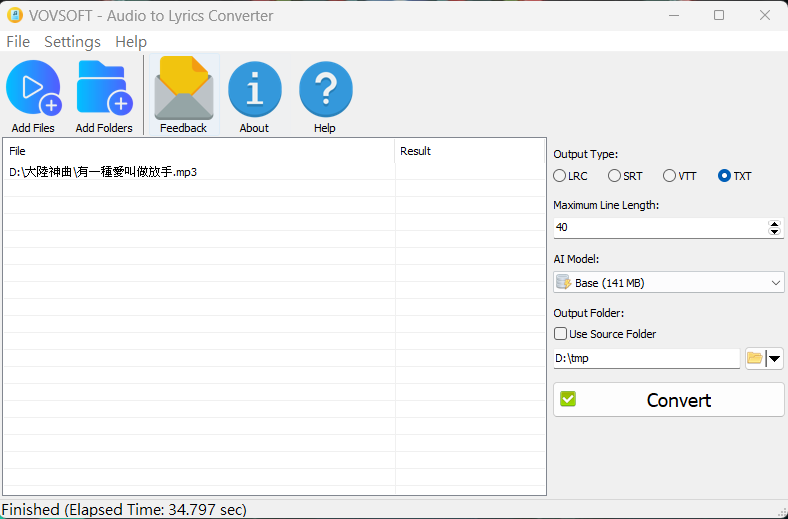Click the Result column header
Image resolution: width=788 pixels, height=519 pixels.
coord(469,151)
